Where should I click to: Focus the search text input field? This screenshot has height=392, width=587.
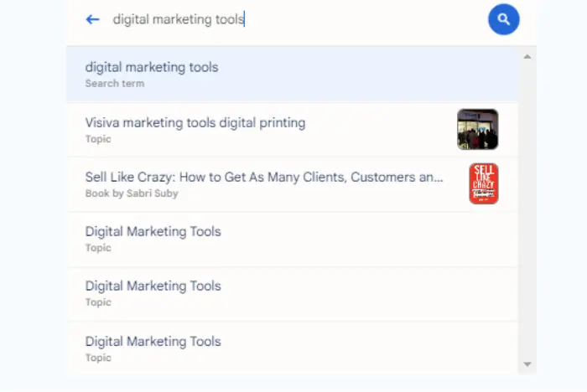285,19
